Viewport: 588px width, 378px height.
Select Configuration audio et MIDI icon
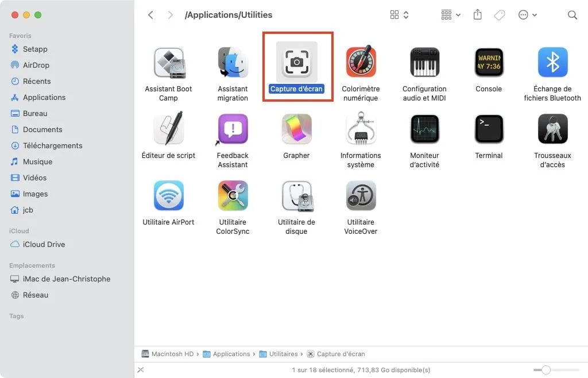pyautogui.click(x=424, y=63)
